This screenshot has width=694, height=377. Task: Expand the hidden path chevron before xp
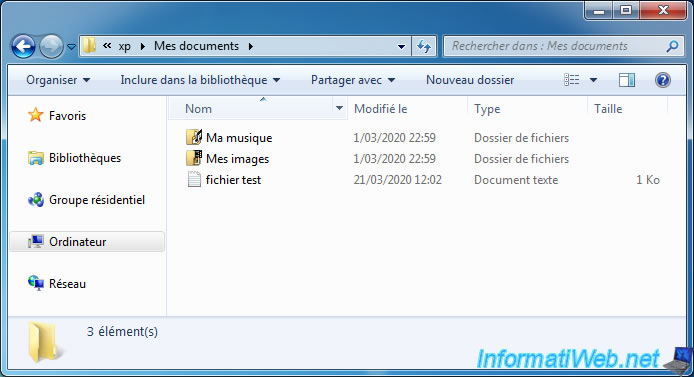pyautogui.click(x=107, y=46)
